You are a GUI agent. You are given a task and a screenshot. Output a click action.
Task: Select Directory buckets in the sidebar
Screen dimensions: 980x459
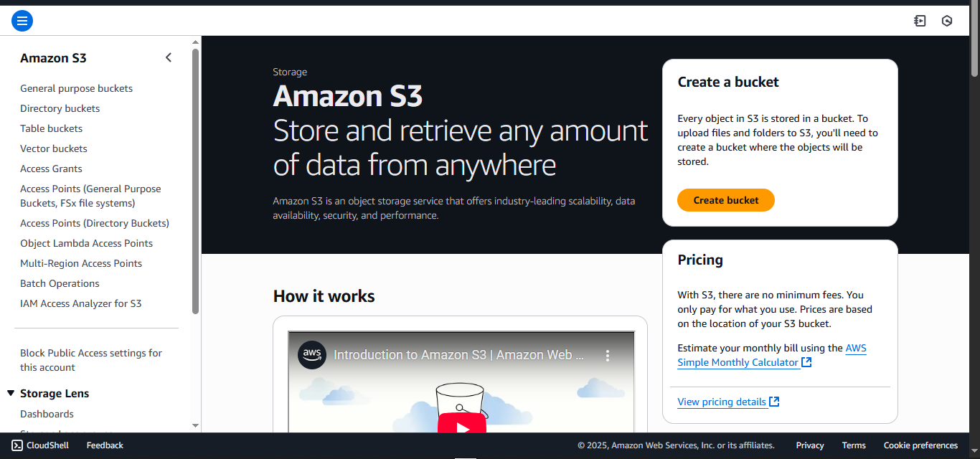[60, 108]
